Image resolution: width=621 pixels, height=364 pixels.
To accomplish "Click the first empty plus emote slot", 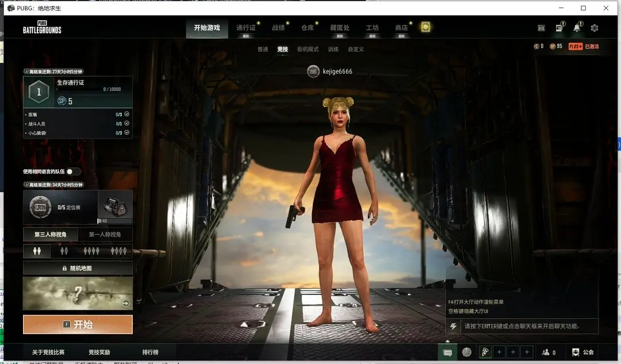I will click(x=499, y=352).
